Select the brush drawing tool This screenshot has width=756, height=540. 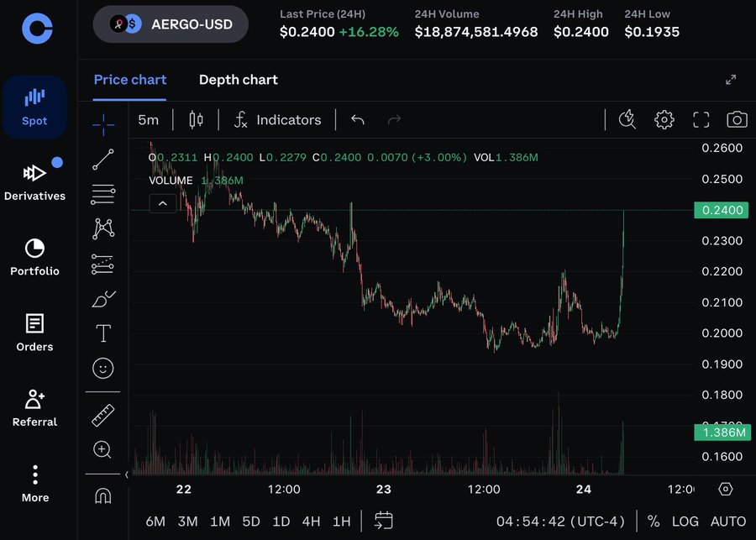[x=103, y=299]
